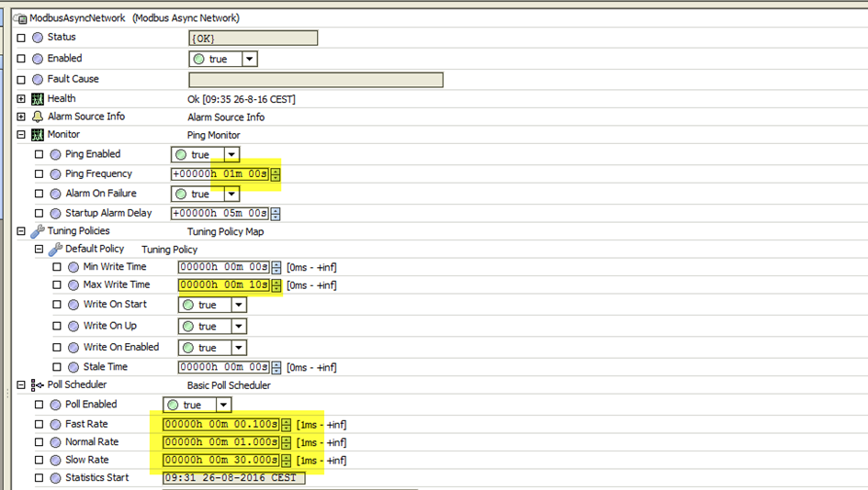Image resolution: width=868 pixels, height=490 pixels.
Task: Click the Ping Frequency circle icon
Action: pos(55,174)
